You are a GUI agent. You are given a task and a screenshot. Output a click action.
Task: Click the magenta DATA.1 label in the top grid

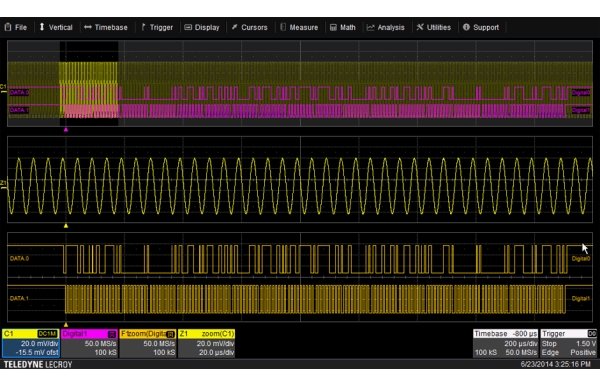[19, 110]
